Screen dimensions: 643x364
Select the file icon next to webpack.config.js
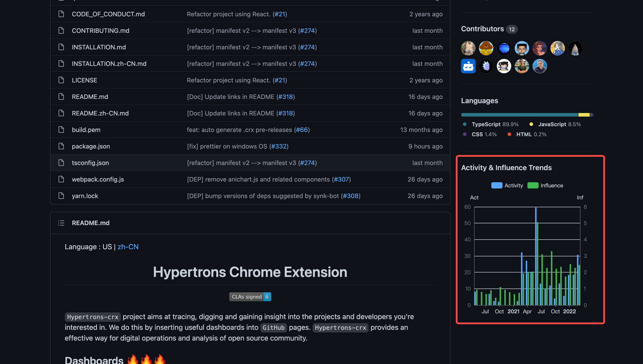coord(61,179)
